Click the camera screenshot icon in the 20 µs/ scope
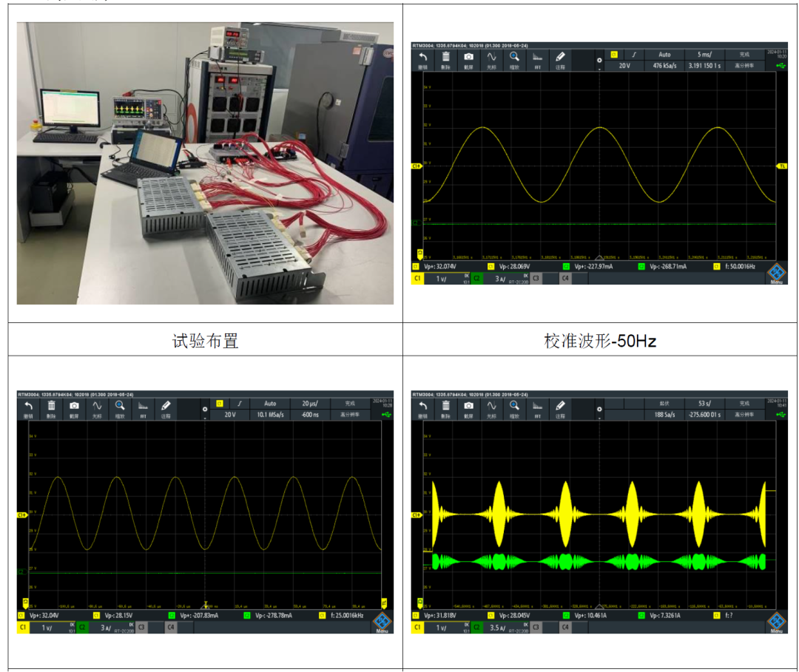Viewport: 799px width, 672px height. click(x=74, y=408)
